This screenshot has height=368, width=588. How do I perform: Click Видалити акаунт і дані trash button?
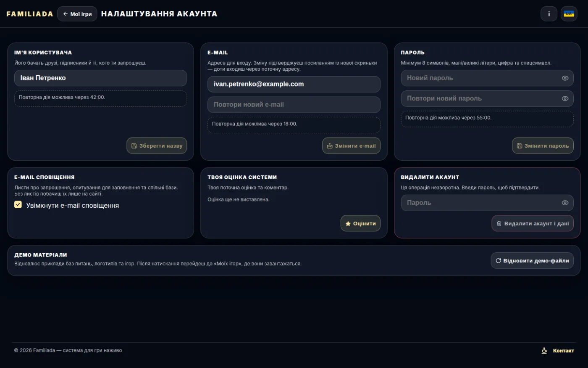click(533, 223)
